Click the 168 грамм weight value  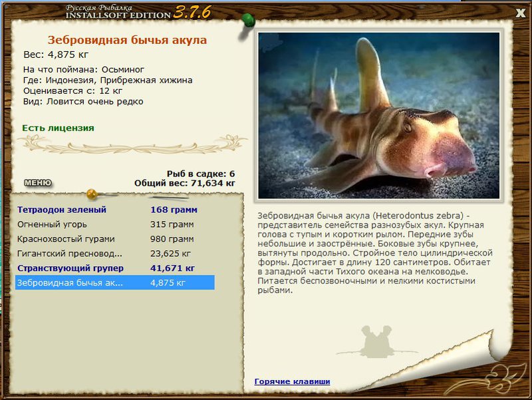pyautogui.click(x=174, y=210)
